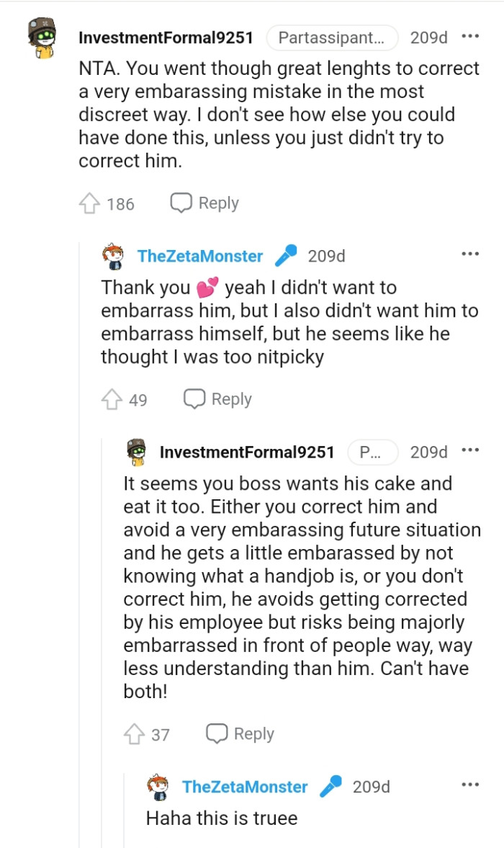Open the overflow menu on the nested InvestmentFormal9251 comment
Image resolution: width=504 pixels, height=848 pixels.
(x=471, y=450)
